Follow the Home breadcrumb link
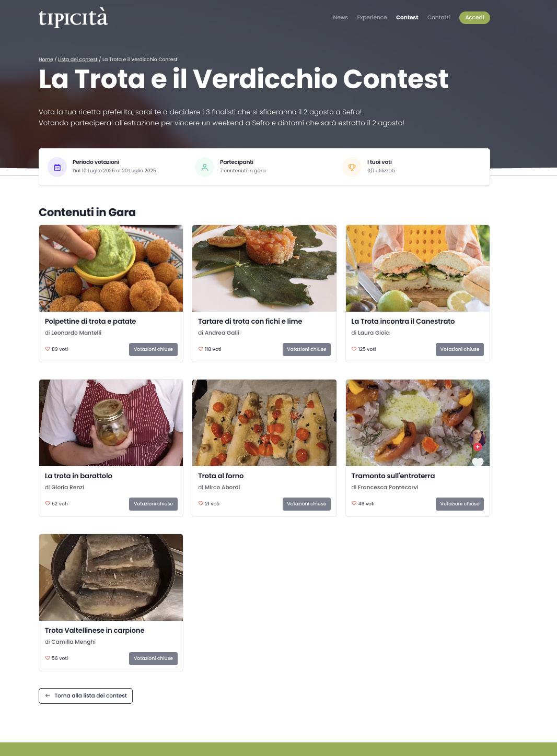The image size is (557, 756). 46,60
